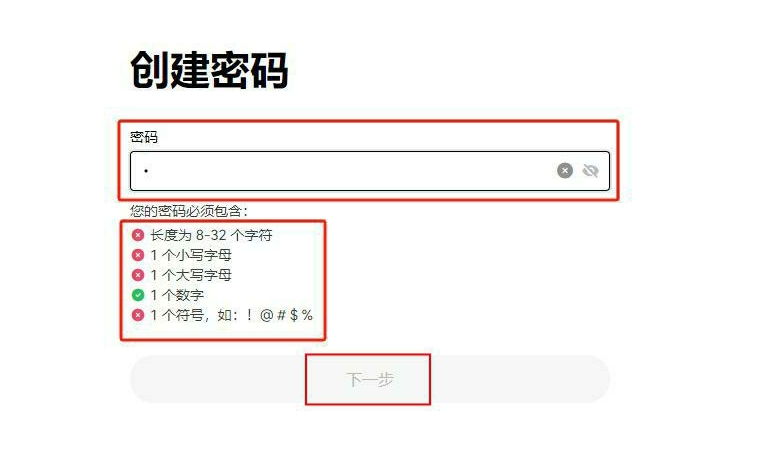Click the red X icon beside 1 个大写字母
The height and width of the screenshot is (461, 759).
138,275
